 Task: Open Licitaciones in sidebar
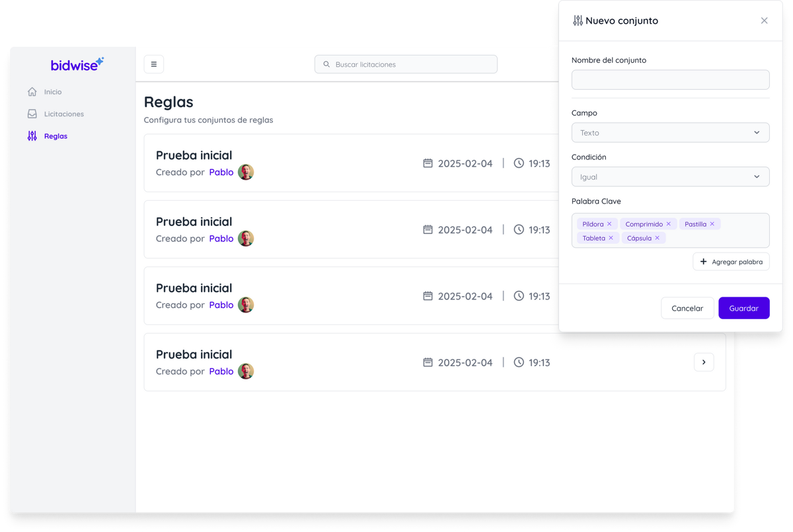tap(63, 114)
